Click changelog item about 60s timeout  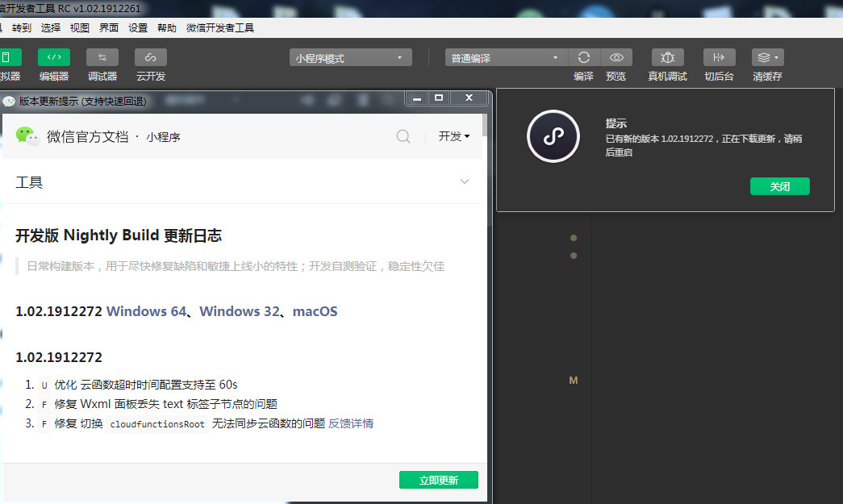point(146,385)
